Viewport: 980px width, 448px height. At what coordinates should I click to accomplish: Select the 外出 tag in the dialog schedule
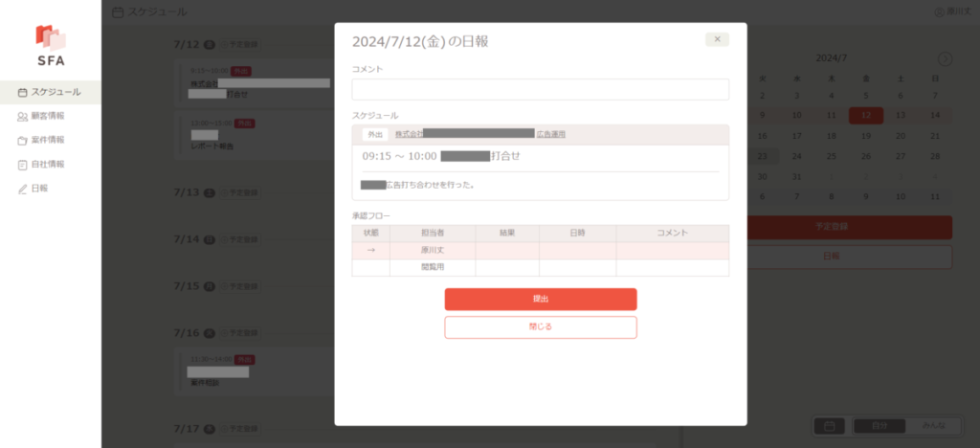pos(375,134)
